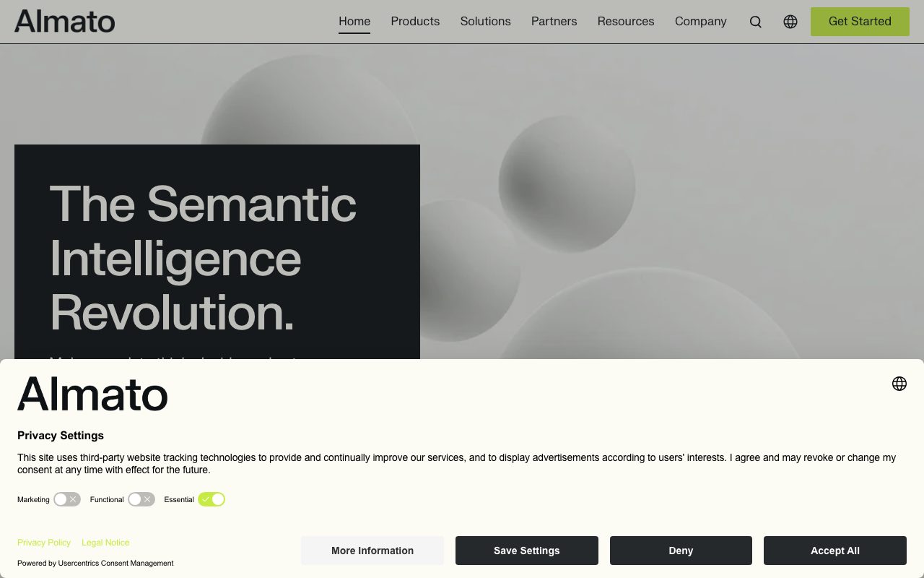
Task: Enable the Functional toggle
Action: click(141, 499)
